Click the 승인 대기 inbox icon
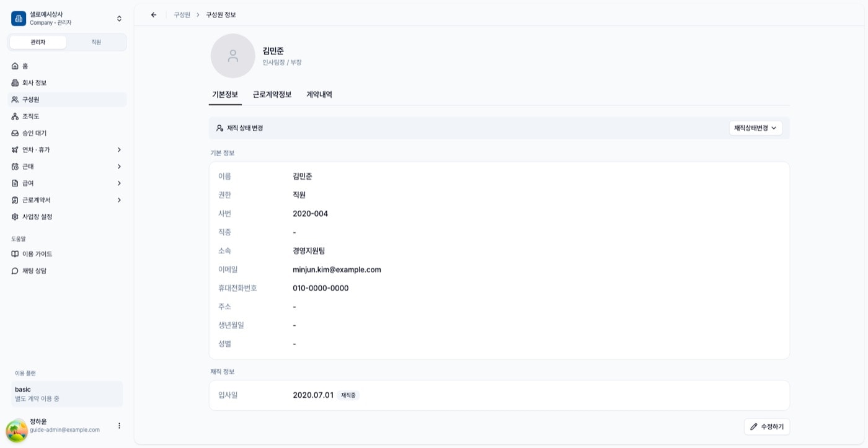The width and height of the screenshot is (868, 448). (x=15, y=133)
